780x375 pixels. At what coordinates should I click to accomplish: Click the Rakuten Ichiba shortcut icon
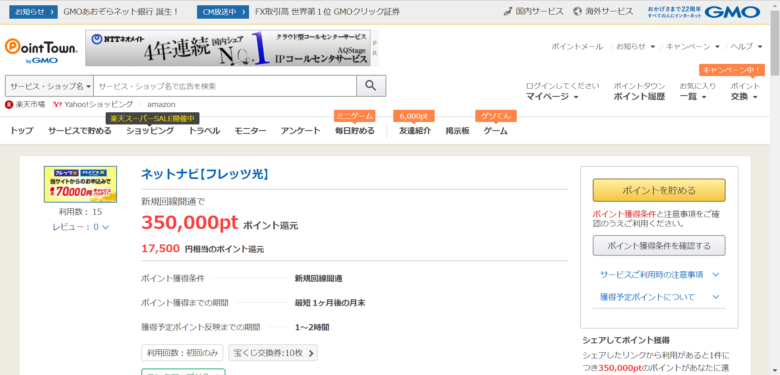(8, 104)
